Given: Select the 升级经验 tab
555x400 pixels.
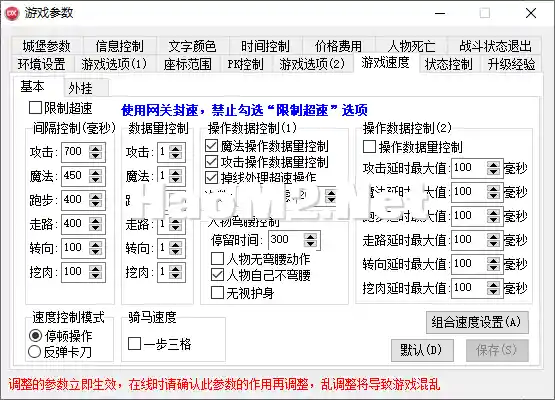Looking at the screenshot, I should (x=511, y=64).
